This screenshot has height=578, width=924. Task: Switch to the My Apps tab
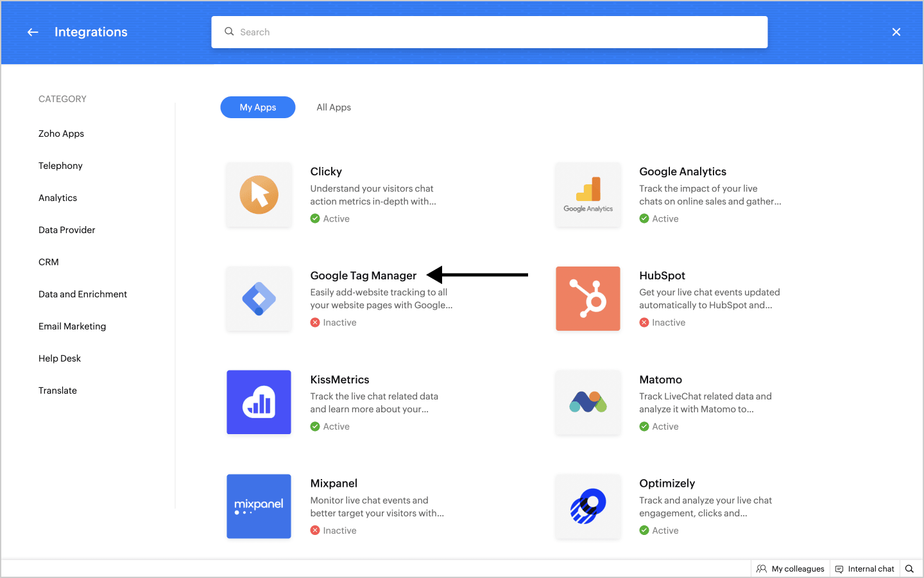click(258, 107)
